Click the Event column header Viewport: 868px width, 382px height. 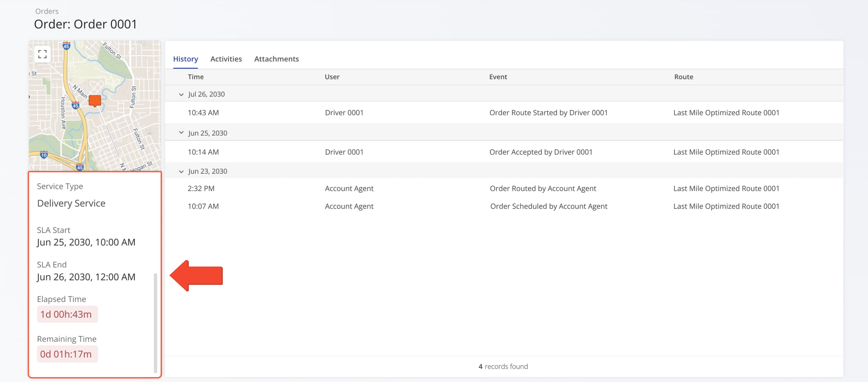point(498,77)
